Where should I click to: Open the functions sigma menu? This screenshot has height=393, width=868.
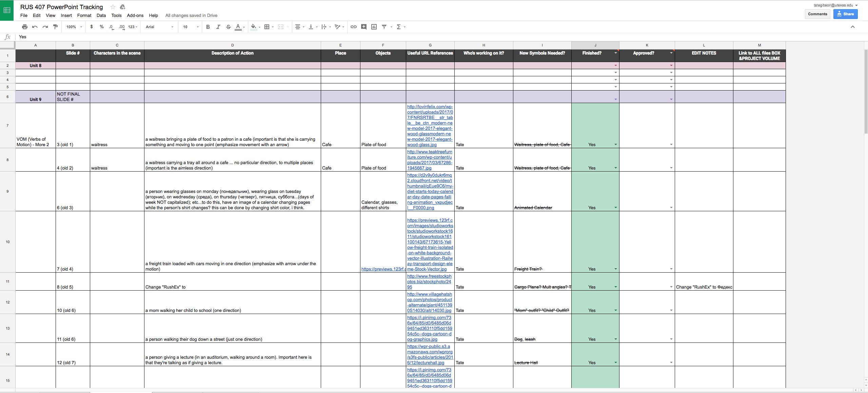pos(401,27)
